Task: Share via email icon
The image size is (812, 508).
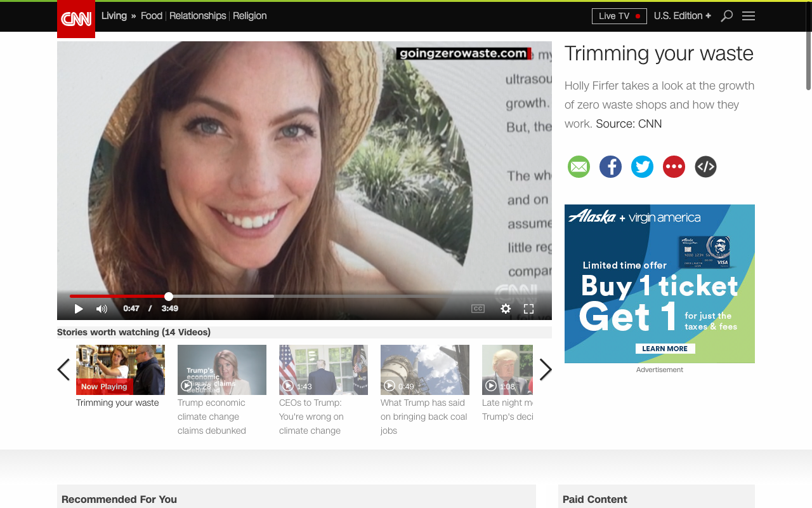Action: tap(579, 166)
